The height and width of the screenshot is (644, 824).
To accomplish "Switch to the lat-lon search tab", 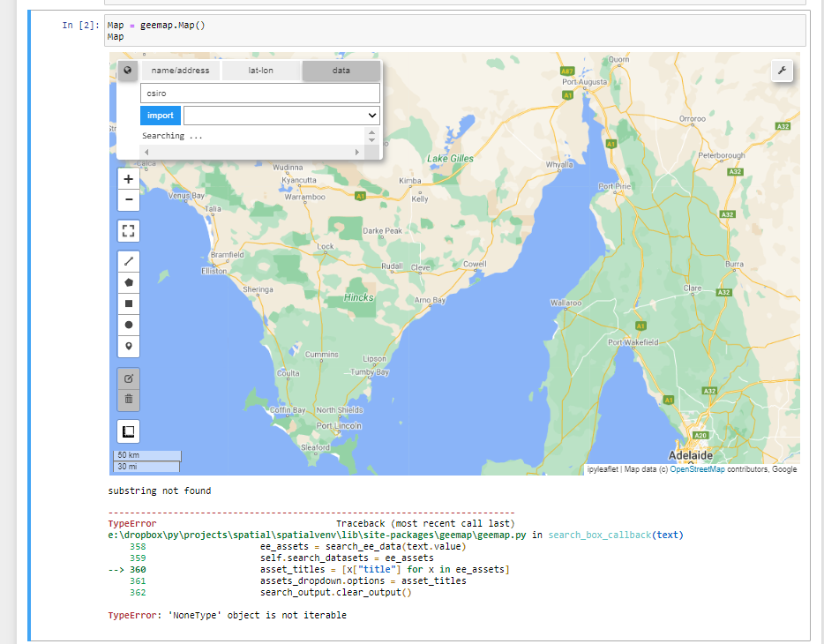I will click(x=261, y=71).
